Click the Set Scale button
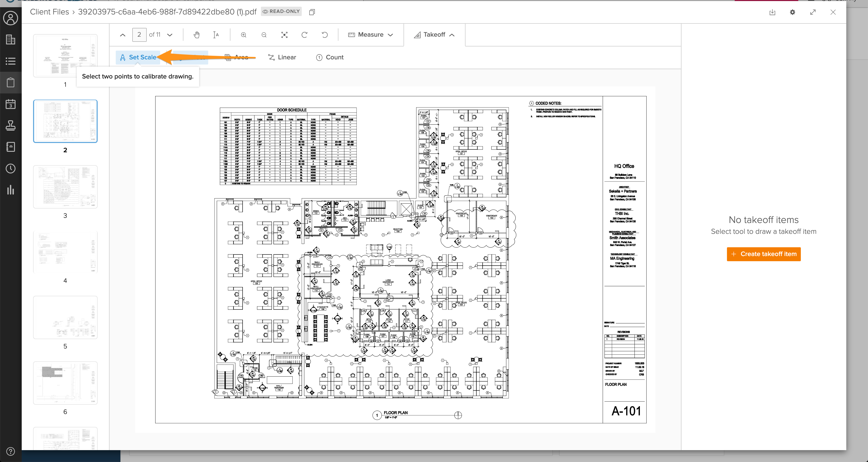Screen dimensions: 868x462 point(138,57)
